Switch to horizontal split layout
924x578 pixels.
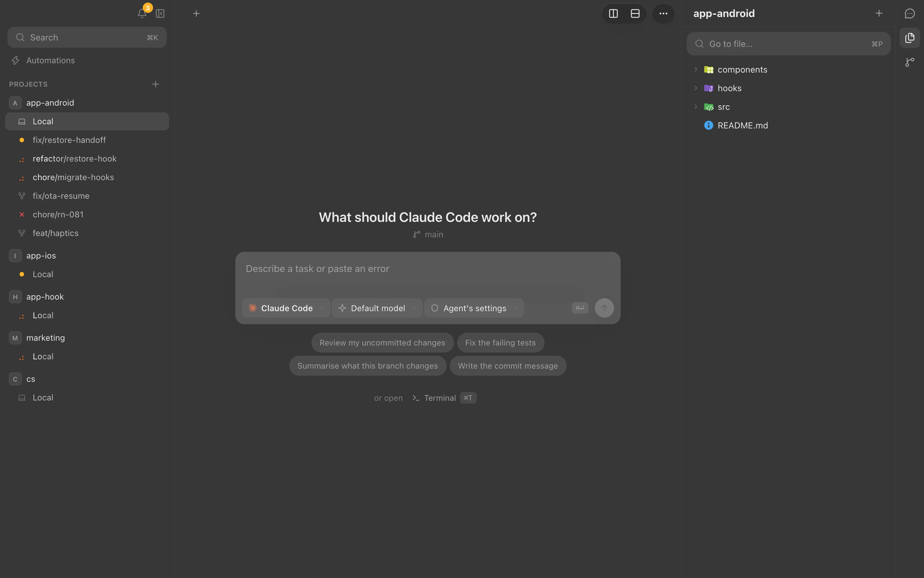click(x=635, y=14)
